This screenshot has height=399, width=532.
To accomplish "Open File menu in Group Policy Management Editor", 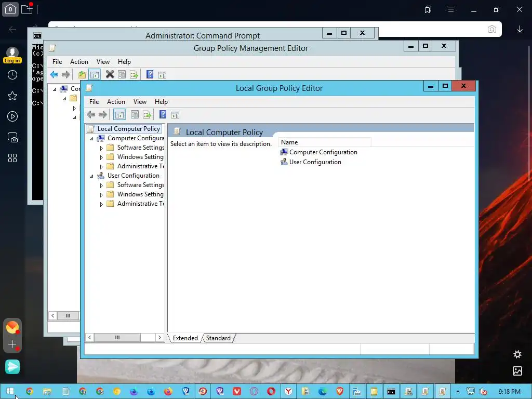I will click(57, 61).
